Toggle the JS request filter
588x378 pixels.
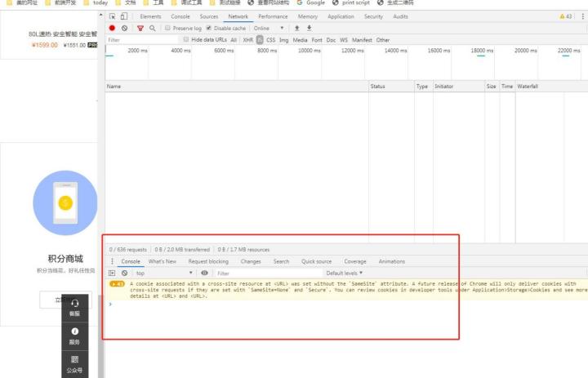pos(260,40)
